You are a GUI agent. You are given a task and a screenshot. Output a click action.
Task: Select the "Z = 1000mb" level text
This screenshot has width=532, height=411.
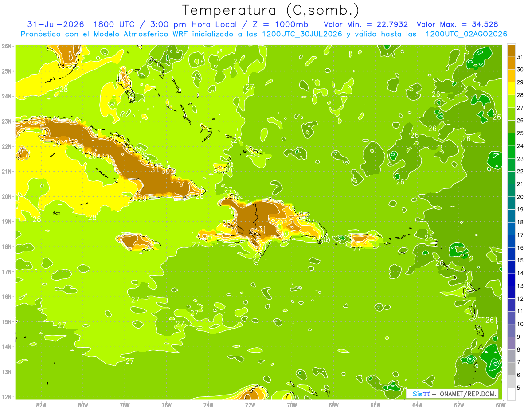point(280,24)
